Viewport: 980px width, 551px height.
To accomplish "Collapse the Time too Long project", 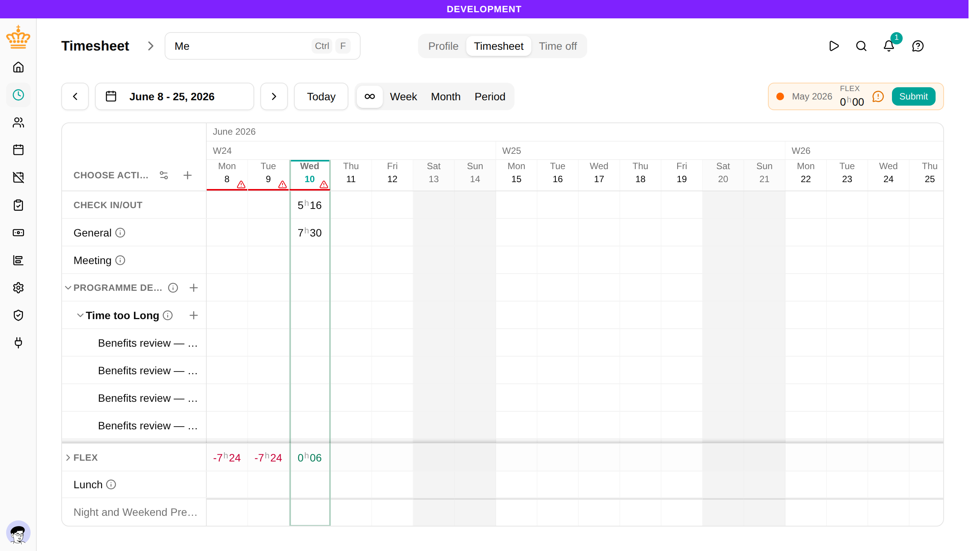I will point(80,315).
